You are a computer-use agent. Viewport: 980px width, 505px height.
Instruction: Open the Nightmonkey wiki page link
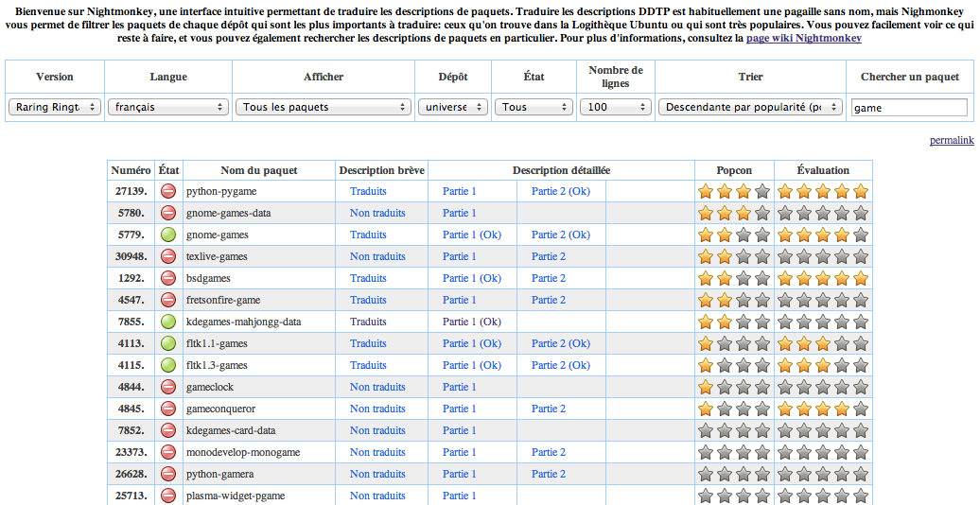[x=804, y=38]
